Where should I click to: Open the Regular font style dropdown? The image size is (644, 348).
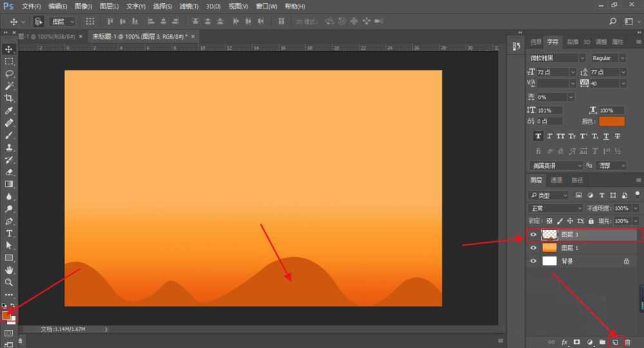[609, 58]
